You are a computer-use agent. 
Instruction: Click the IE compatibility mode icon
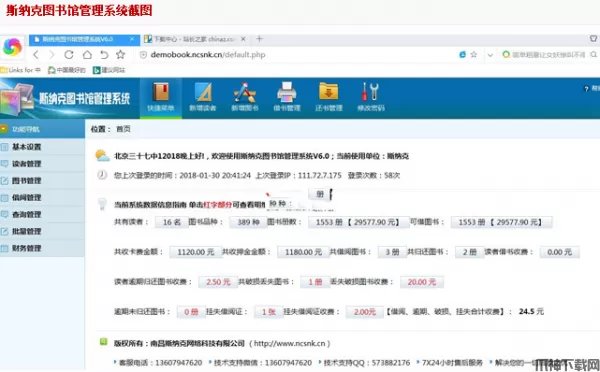462,55
